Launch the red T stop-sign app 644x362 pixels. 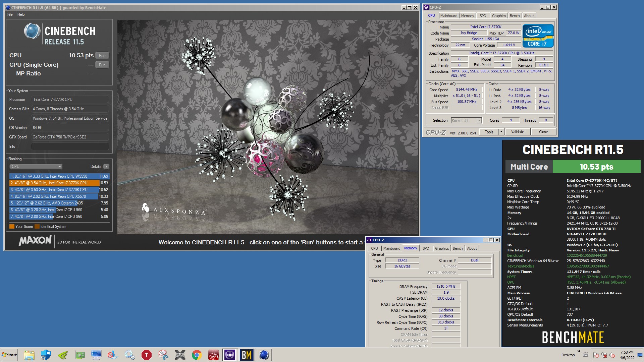point(147,355)
